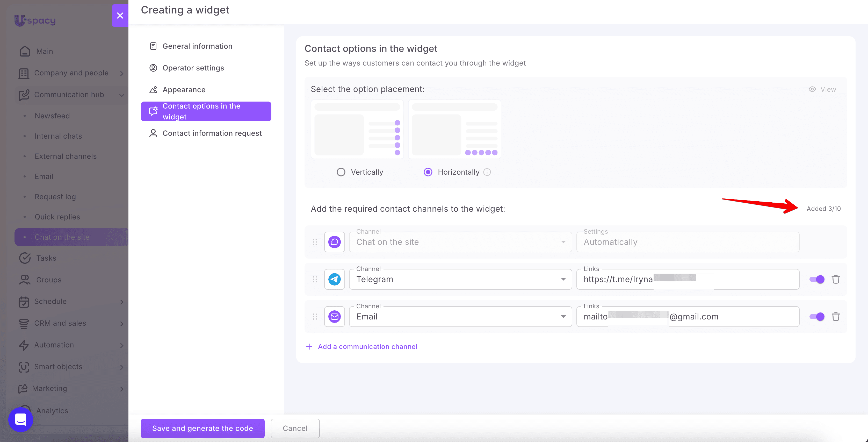This screenshot has width=868, height=442.
Task: Expand Company and people submenu
Action: pyautogui.click(x=122, y=74)
